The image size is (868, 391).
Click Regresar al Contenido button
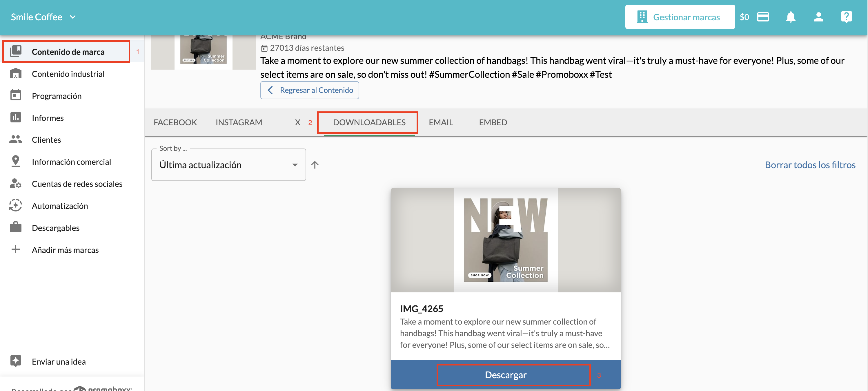pos(309,90)
